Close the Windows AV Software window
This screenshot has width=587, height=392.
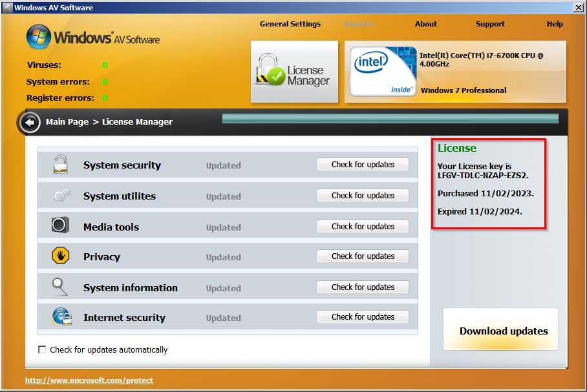pyautogui.click(x=578, y=8)
